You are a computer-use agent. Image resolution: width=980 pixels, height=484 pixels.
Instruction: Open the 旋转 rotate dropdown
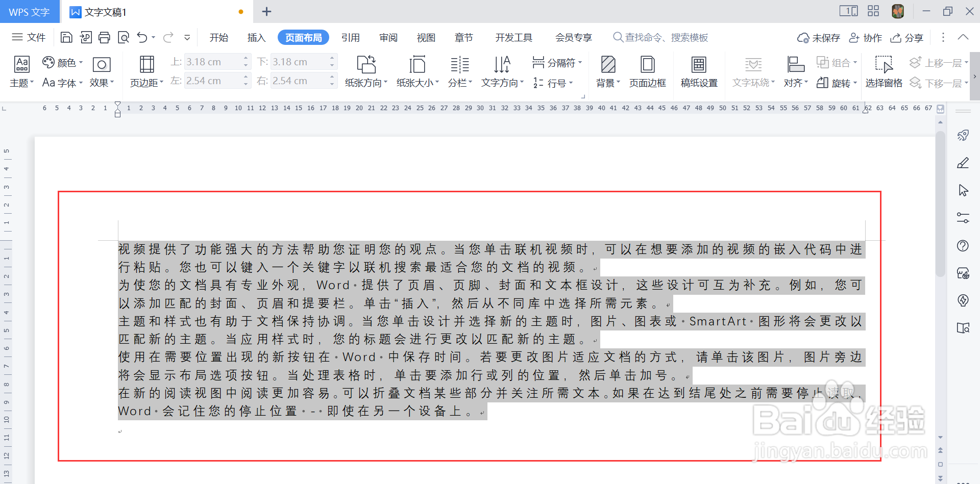(837, 83)
